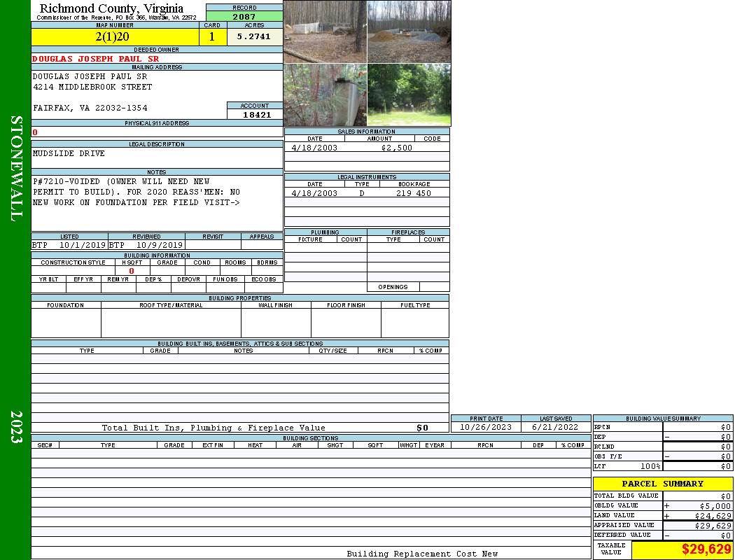The height and width of the screenshot is (560, 735).
Task: Click the deeded owner name in red
Action: point(96,59)
